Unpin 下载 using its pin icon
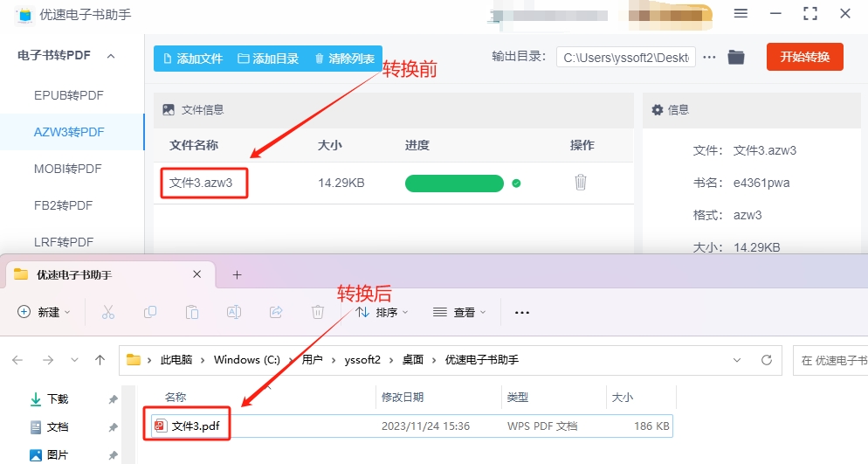The width and height of the screenshot is (868, 464). (113, 399)
